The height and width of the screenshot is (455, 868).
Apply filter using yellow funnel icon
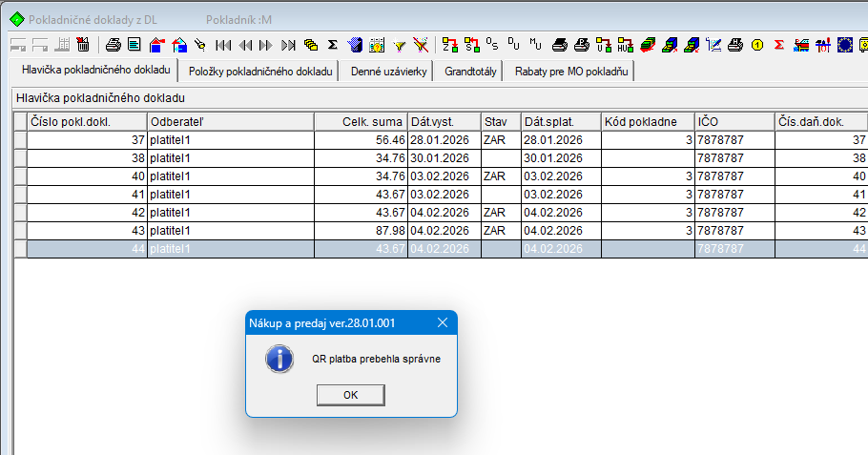(400, 44)
